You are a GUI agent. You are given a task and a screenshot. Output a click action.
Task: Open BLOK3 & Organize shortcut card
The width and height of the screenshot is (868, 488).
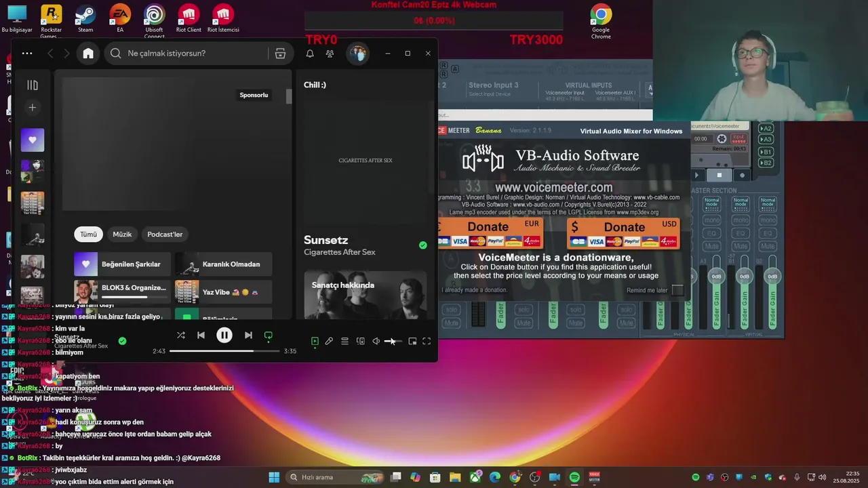(x=122, y=291)
